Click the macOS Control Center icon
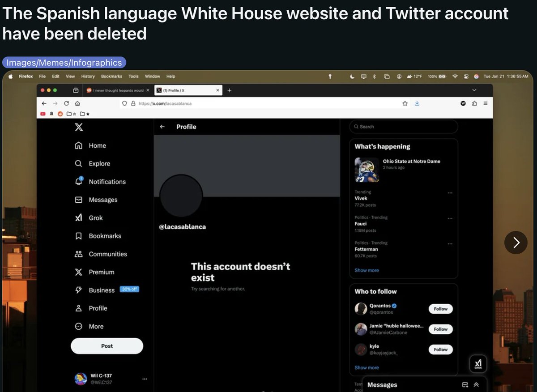This screenshot has width=537, height=392. click(466, 77)
